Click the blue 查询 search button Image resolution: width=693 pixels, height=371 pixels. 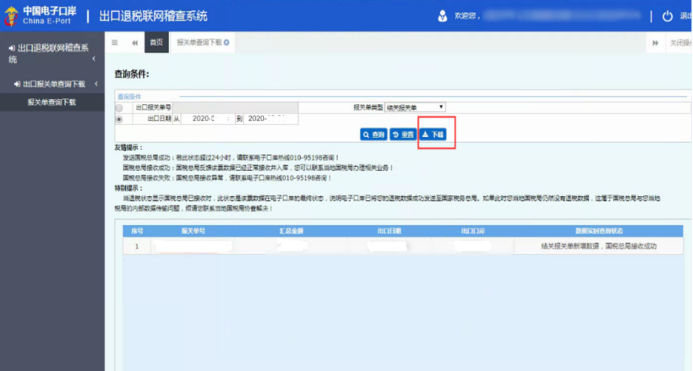[373, 134]
